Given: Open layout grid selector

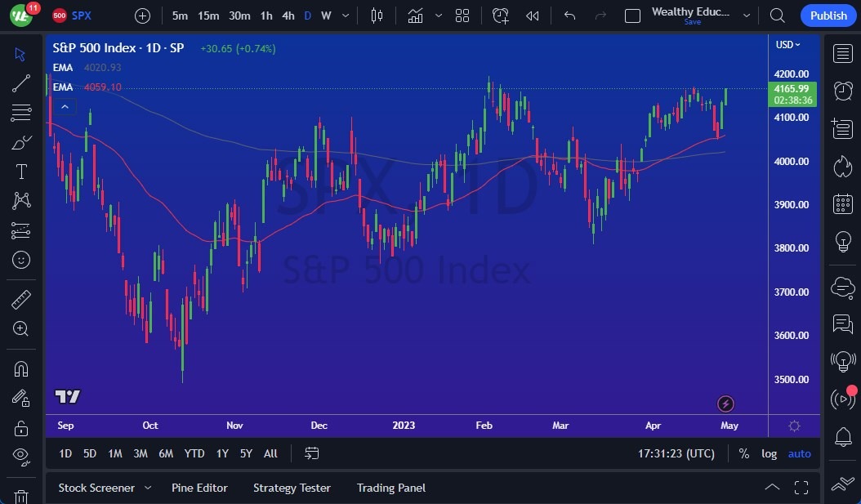Looking at the screenshot, I should tap(462, 16).
